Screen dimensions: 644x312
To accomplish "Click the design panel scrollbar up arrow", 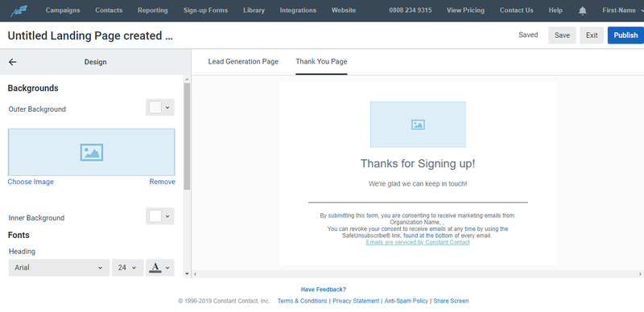I will (x=188, y=80).
